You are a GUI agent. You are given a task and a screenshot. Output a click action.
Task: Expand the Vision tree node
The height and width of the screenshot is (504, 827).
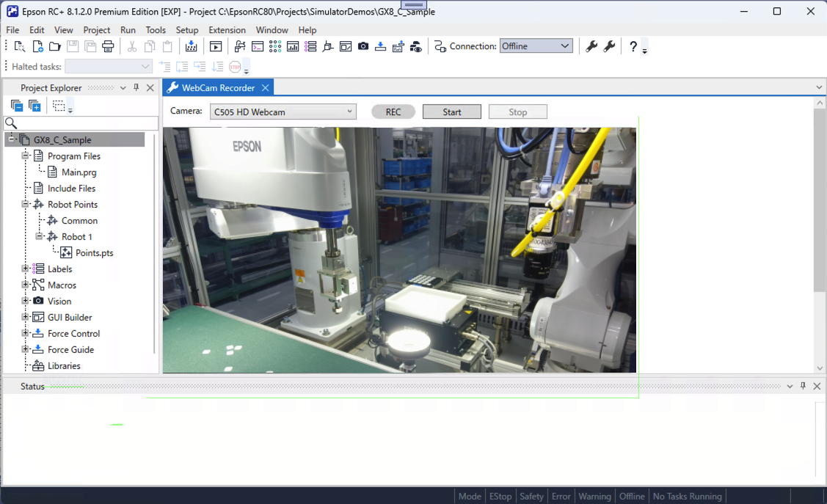(26, 302)
